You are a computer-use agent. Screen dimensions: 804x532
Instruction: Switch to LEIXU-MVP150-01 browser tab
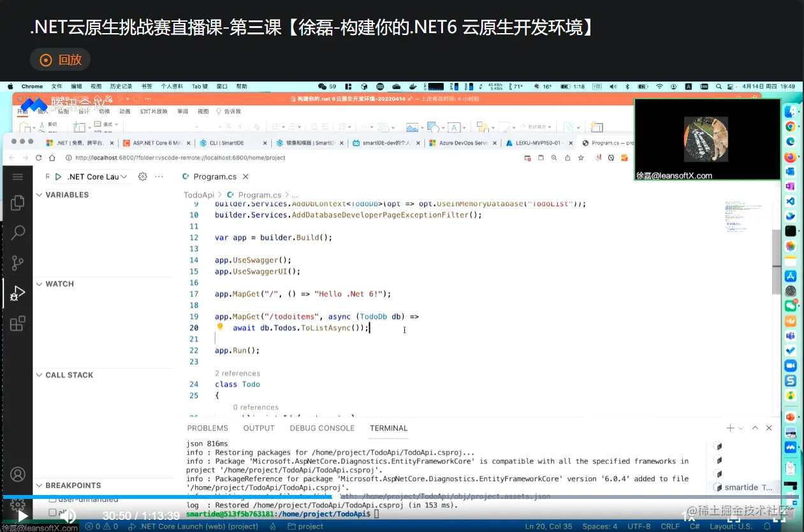pos(537,143)
